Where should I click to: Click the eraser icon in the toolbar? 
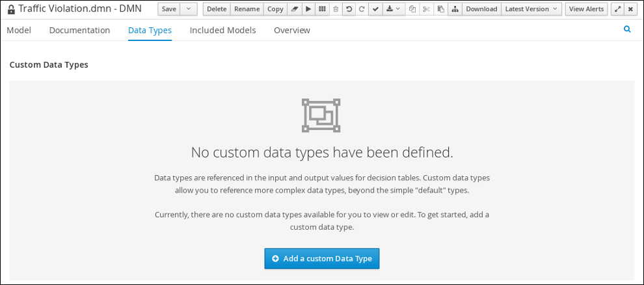click(x=294, y=9)
